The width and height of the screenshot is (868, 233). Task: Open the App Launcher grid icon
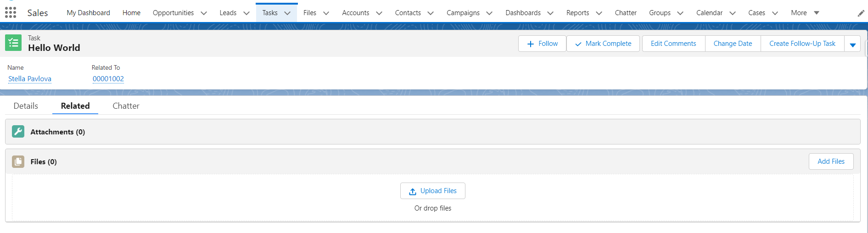11,12
